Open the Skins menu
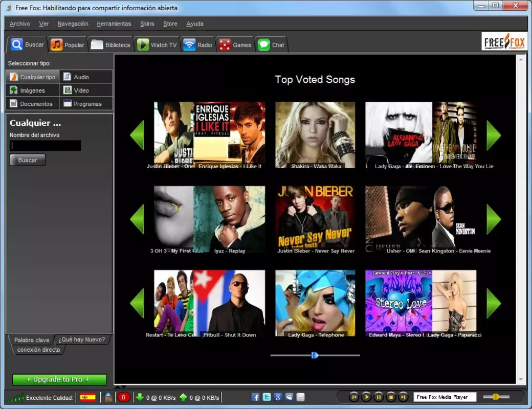532x409 pixels. coord(147,24)
